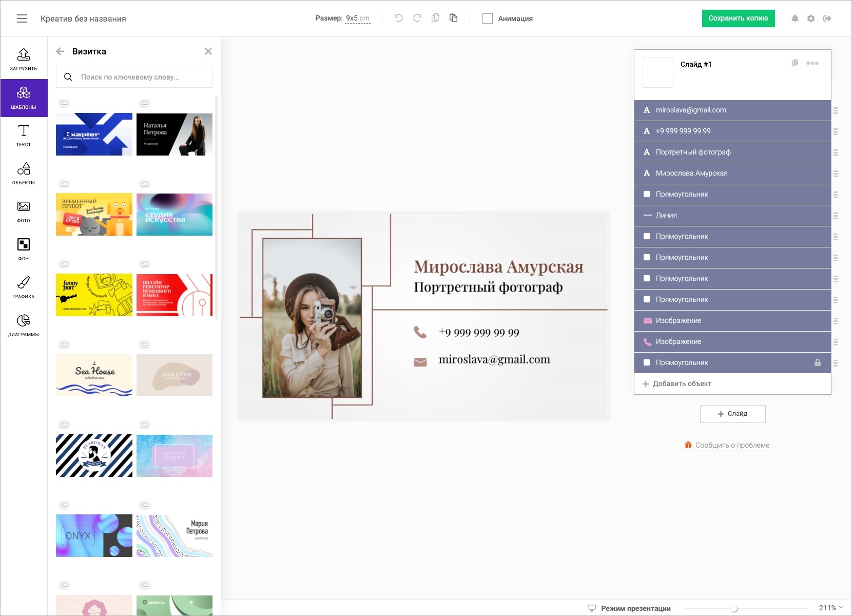
Task: Toggle lock on bottom Прямоугольник layer
Action: click(x=817, y=362)
